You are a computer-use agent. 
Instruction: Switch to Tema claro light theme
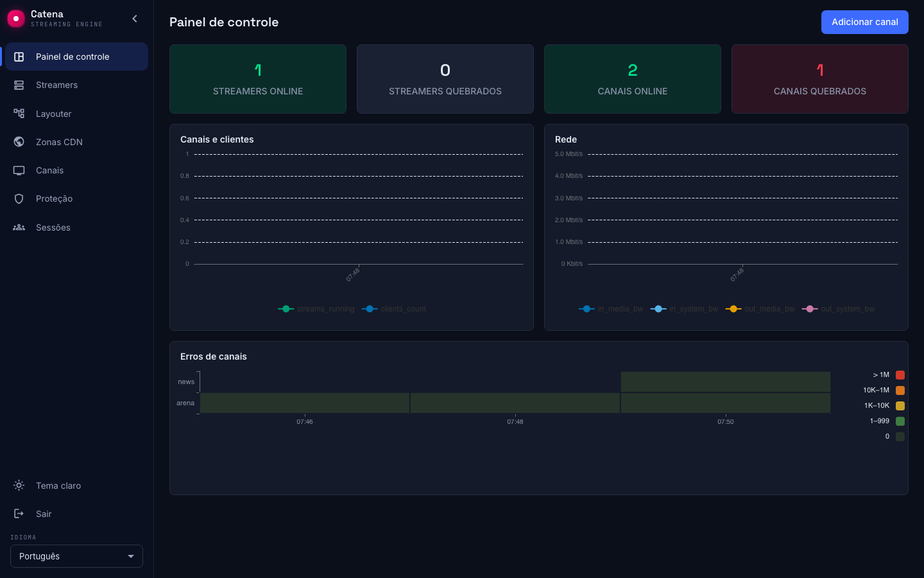pos(76,486)
